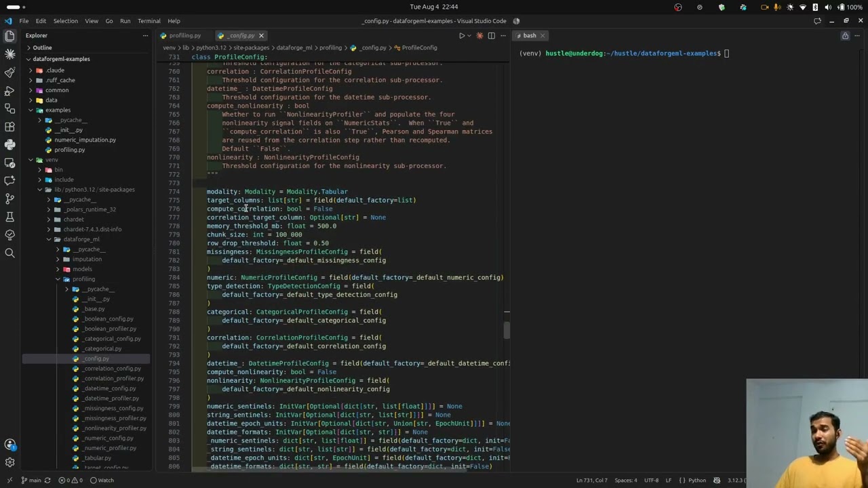This screenshot has width=868, height=488.
Task: Click the OBS icon in system tray
Action: pyautogui.click(x=678, y=7)
